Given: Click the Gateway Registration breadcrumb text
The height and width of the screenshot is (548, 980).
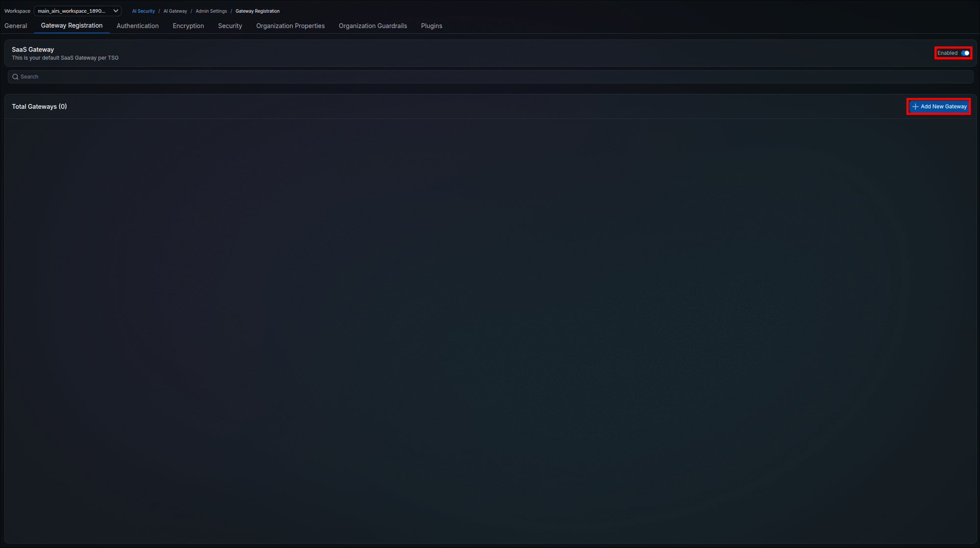Looking at the screenshot, I should (x=257, y=11).
